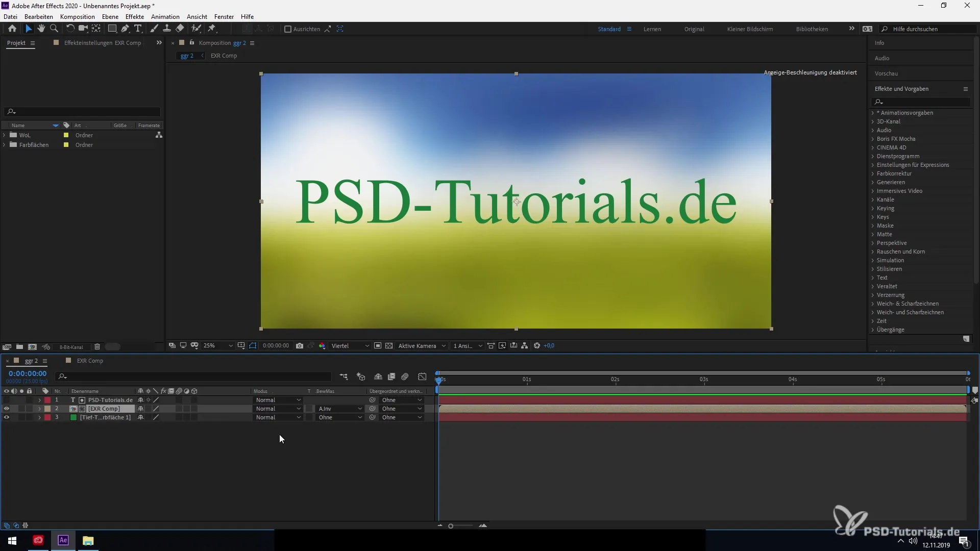
Task: Select the Horizontal Type tool
Action: pos(138,29)
